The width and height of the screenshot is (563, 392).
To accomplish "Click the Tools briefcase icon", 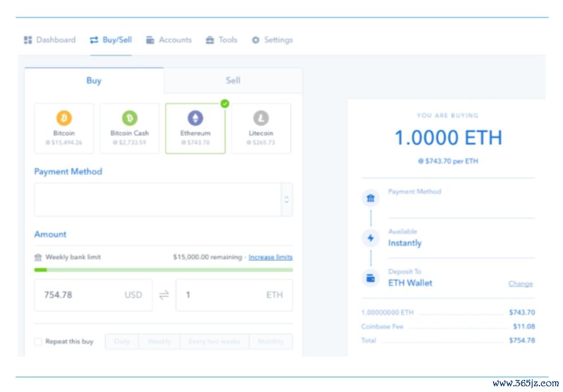I will pos(210,40).
